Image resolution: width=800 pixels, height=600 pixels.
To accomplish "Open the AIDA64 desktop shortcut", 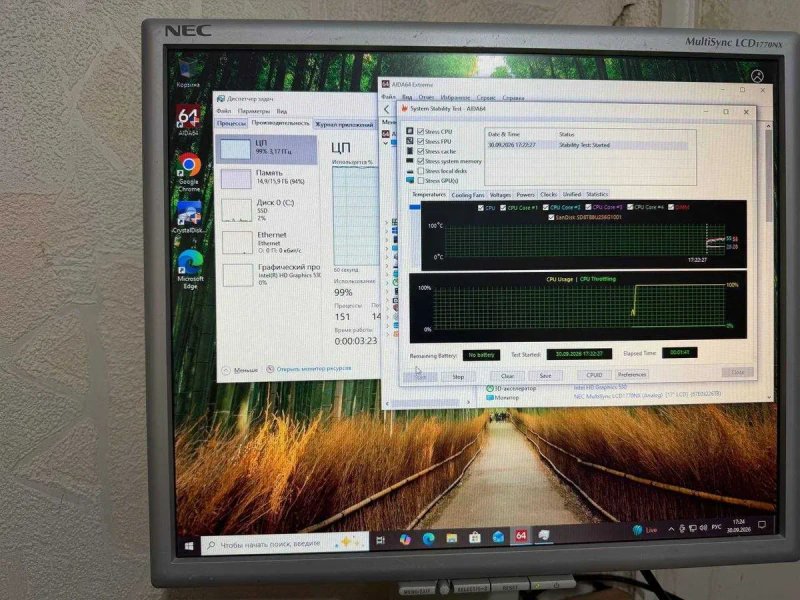I will tap(188, 119).
